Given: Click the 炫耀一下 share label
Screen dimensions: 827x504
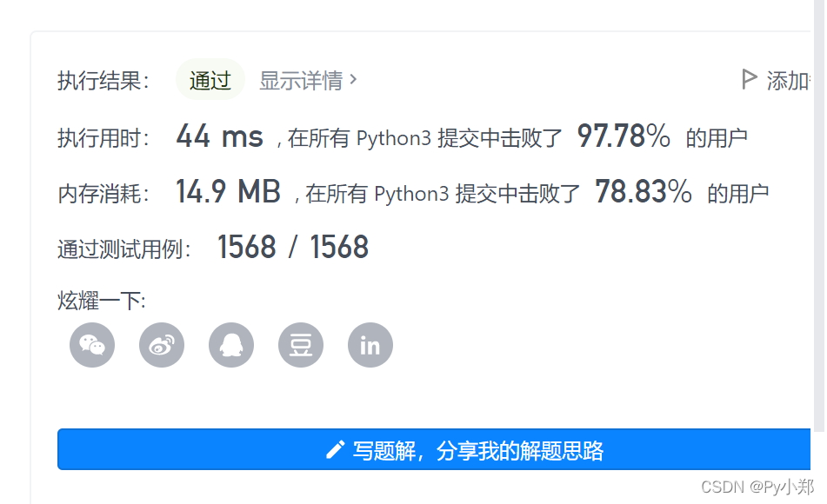Looking at the screenshot, I should click(98, 299).
